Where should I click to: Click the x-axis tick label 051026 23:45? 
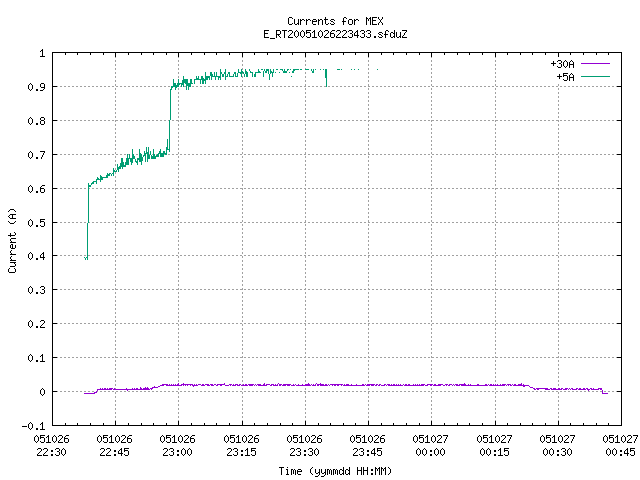pyautogui.click(x=367, y=446)
